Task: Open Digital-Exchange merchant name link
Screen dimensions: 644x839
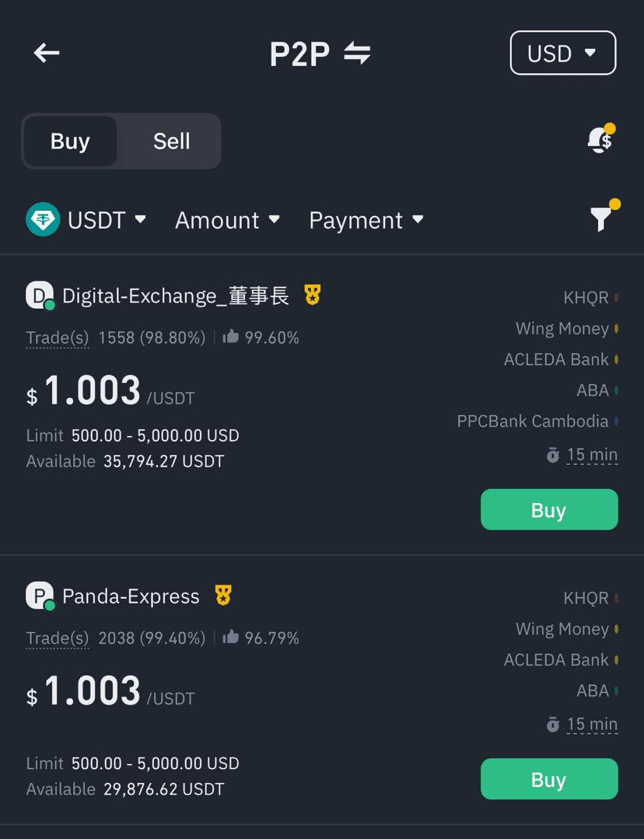Action: pyautogui.click(x=176, y=295)
